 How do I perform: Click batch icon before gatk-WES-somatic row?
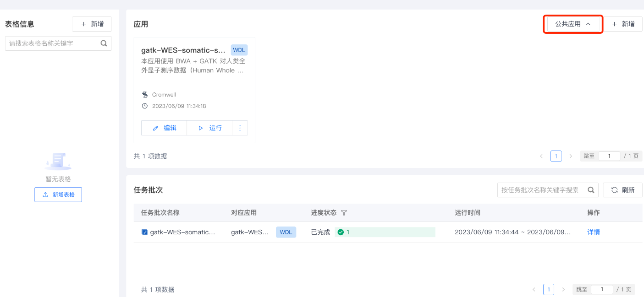(145, 232)
